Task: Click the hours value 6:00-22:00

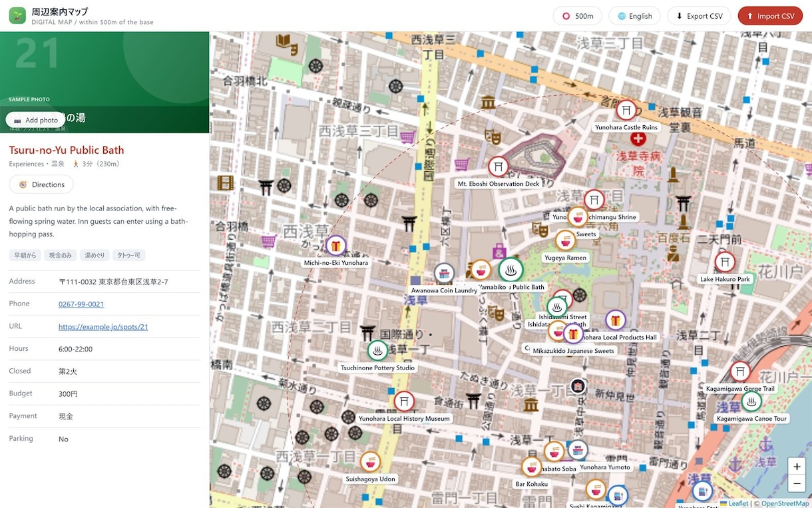Action: click(x=75, y=349)
